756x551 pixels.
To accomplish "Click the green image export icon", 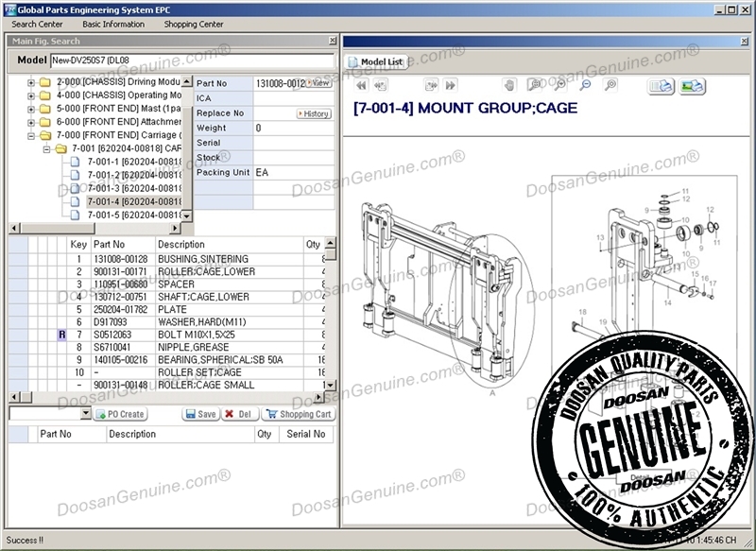I will (693, 86).
